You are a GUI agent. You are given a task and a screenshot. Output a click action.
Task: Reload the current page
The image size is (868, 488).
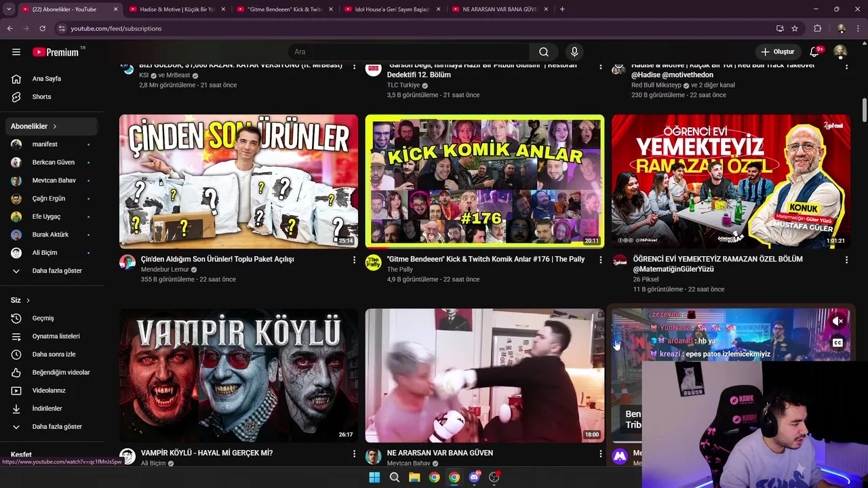(x=42, y=28)
